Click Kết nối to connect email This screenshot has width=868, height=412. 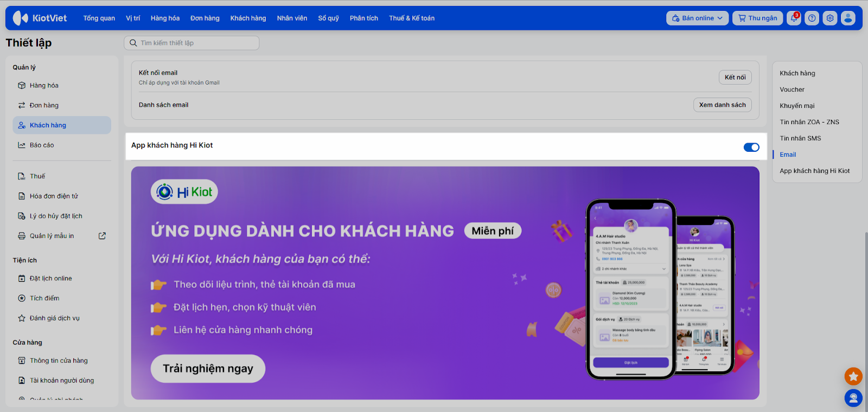point(735,77)
